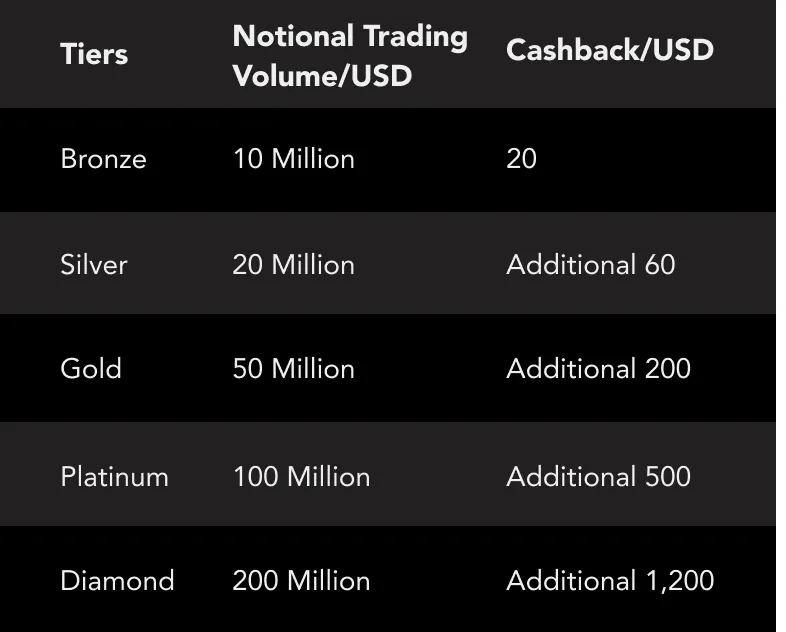Click the 50 Million volume cell

(293, 369)
